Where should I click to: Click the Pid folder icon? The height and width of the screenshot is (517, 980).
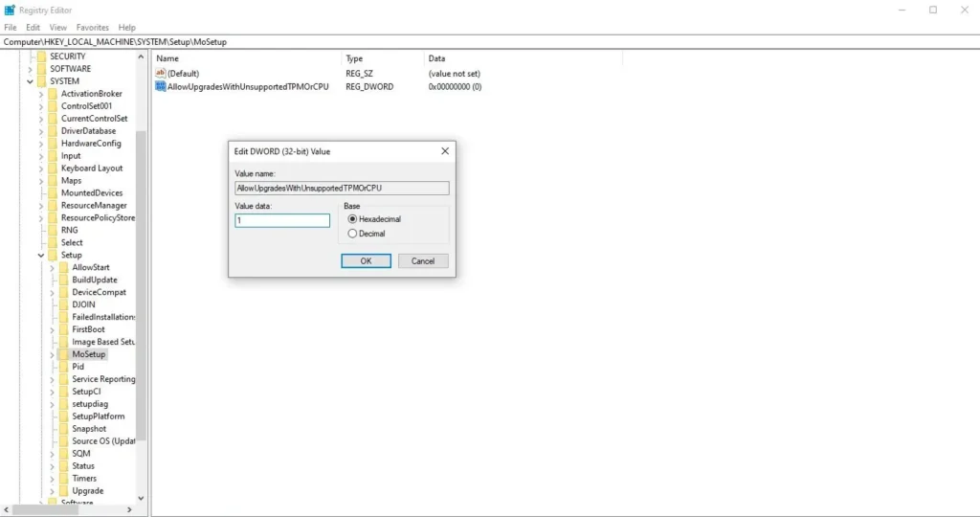click(64, 367)
